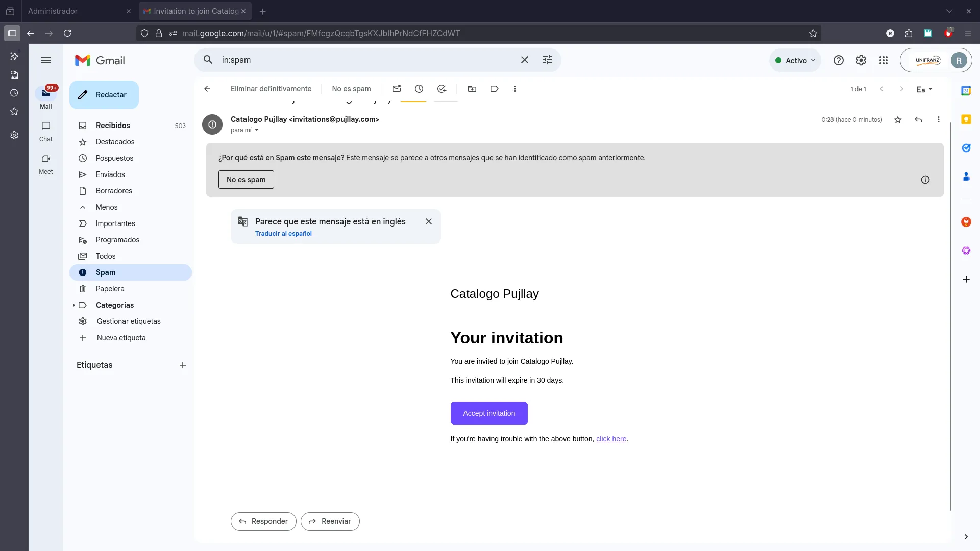Toggle advanced search filters
The image size is (980, 551).
(547, 60)
